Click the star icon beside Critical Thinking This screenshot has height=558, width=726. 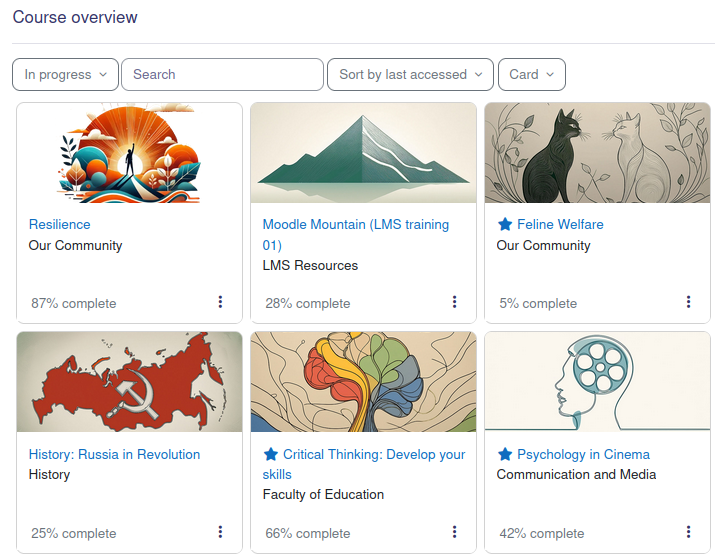pos(271,455)
